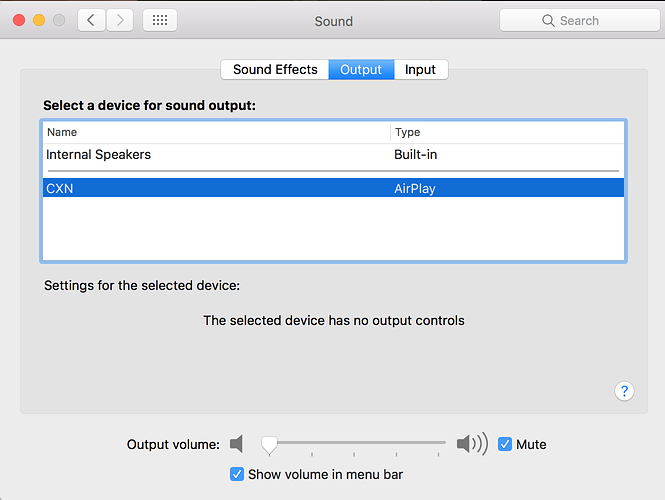Show all preferences grid icon
This screenshot has height=500, width=665.
point(160,20)
